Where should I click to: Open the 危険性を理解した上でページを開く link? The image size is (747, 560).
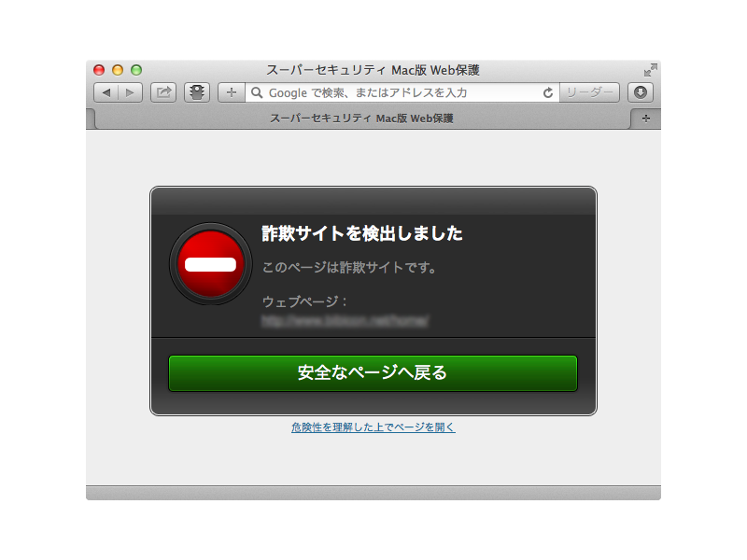click(x=372, y=427)
